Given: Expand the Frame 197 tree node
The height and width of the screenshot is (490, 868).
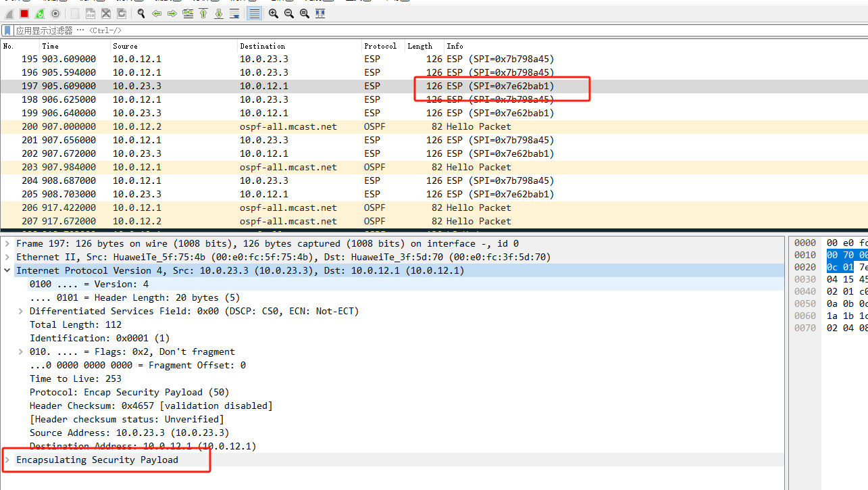Looking at the screenshot, I should click(7, 243).
